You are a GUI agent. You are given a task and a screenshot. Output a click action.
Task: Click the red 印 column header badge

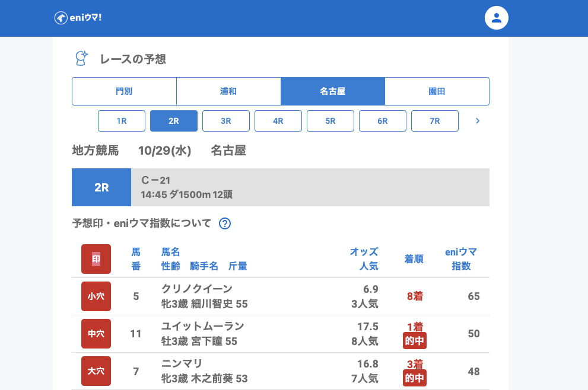click(96, 259)
